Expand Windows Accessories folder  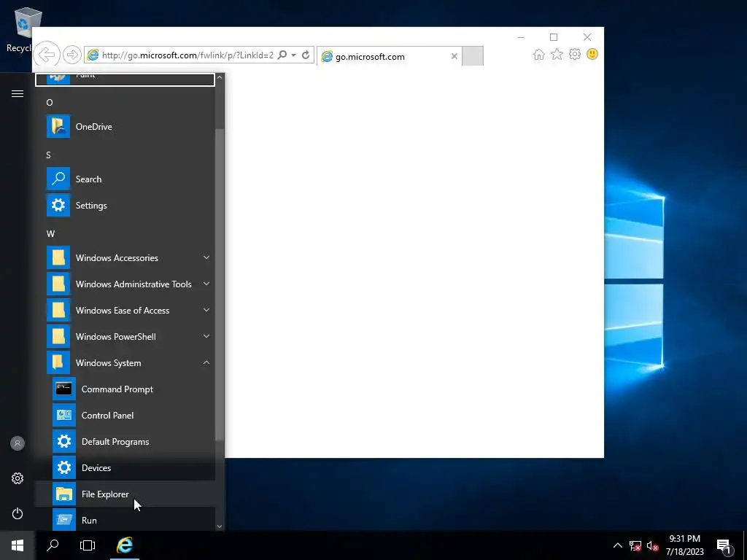tap(125, 257)
